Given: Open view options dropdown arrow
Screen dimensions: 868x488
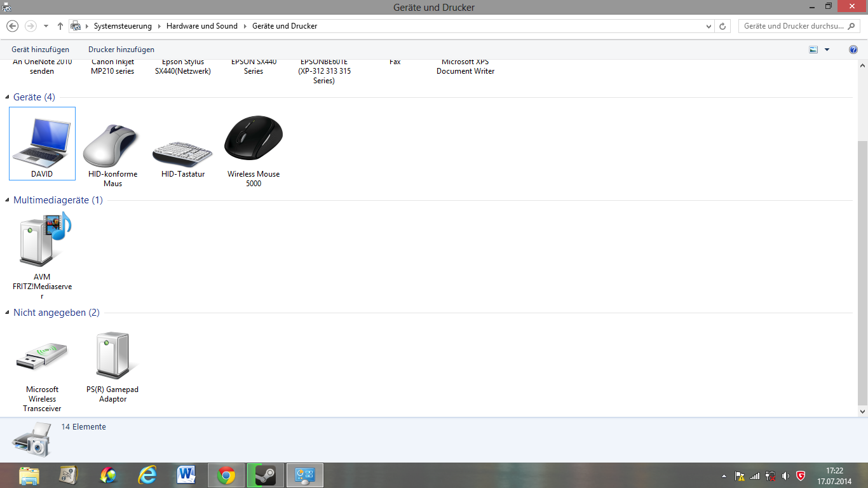Looking at the screenshot, I should pyautogui.click(x=827, y=50).
